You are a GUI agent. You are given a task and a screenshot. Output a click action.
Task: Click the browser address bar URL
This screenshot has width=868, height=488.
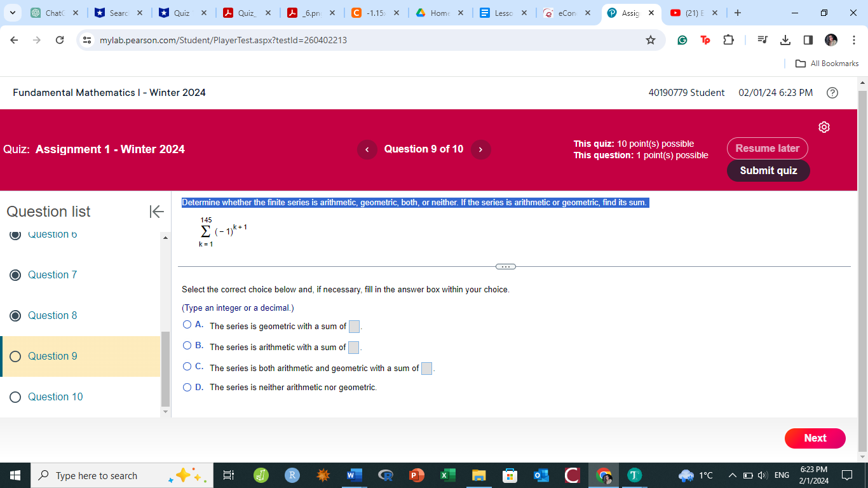coord(223,40)
